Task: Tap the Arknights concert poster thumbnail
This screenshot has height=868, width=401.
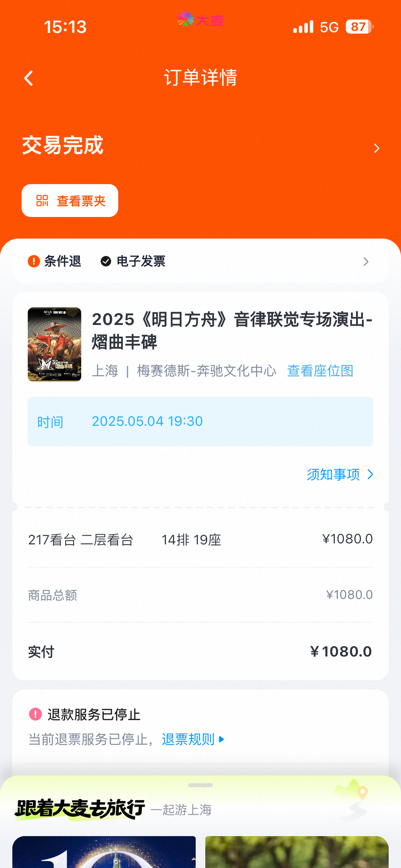Action: coord(54,344)
